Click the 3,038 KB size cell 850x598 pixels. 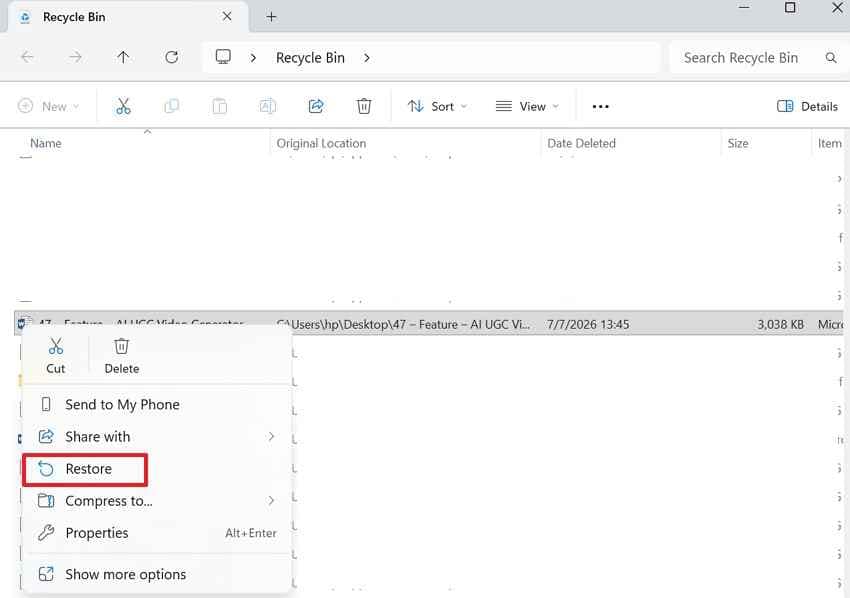coord(780,324)
